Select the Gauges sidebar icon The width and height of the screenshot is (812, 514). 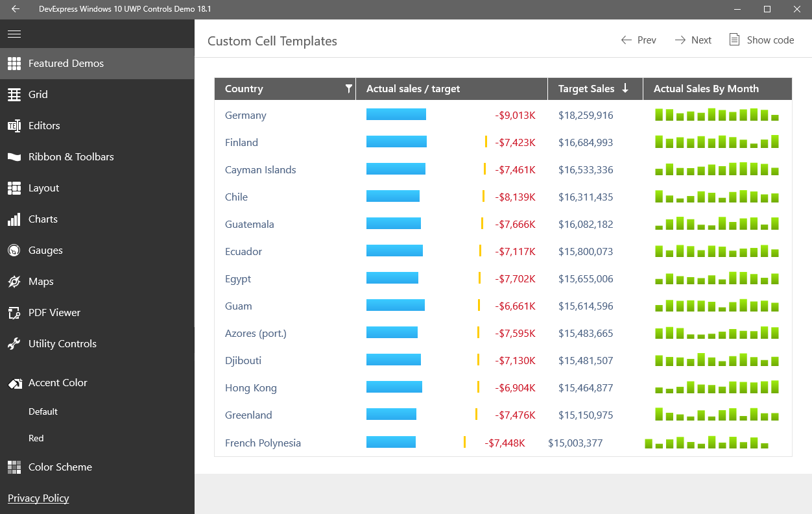click(14, 251)
